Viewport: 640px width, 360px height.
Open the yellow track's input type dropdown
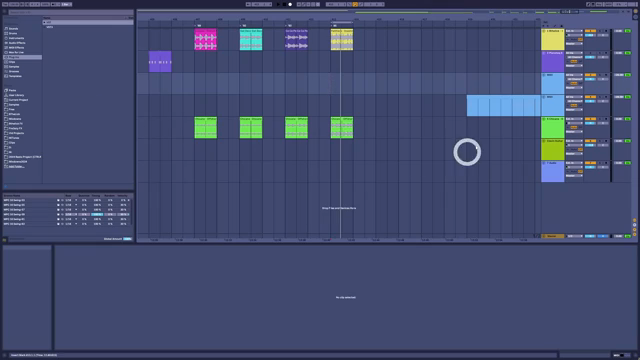pos(574,31)
